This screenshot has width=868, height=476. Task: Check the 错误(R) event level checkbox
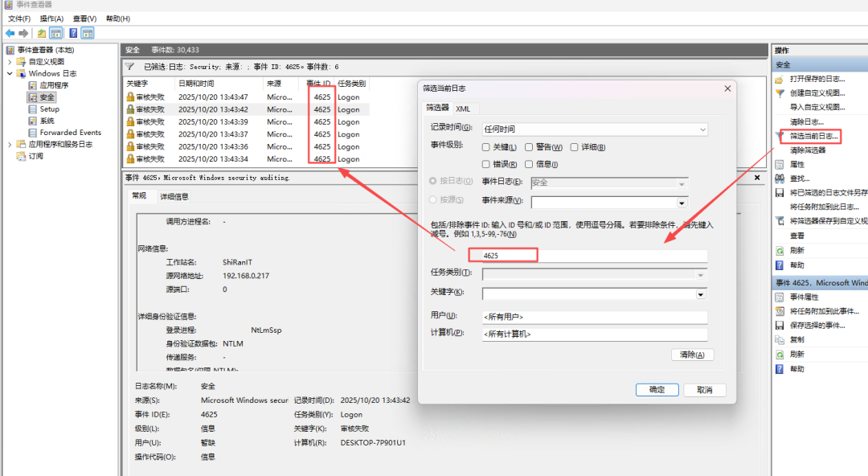(485, 164)
